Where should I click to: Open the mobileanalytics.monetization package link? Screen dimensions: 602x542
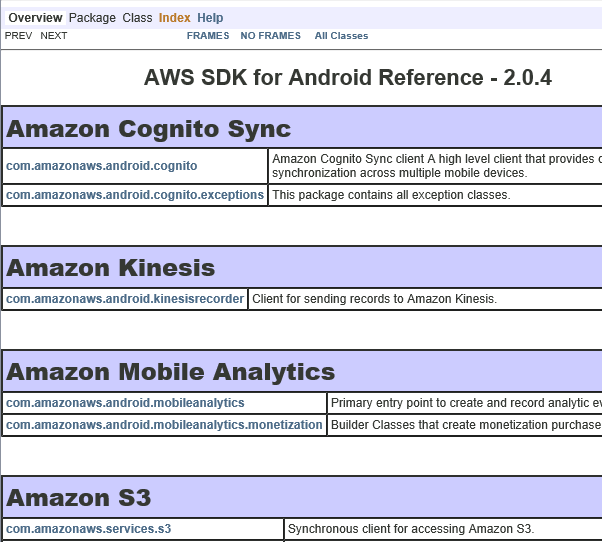tap(164, 425)
